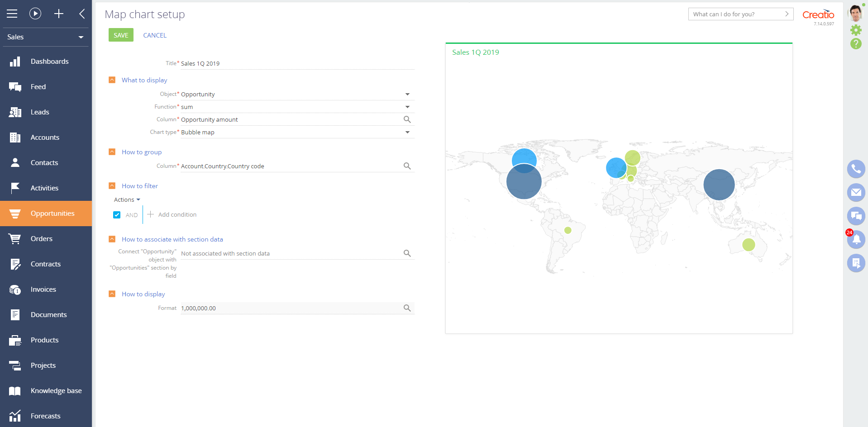Click the phone call icon in right panel
Screen dimensions: 868x427
(x=856, y=169)
